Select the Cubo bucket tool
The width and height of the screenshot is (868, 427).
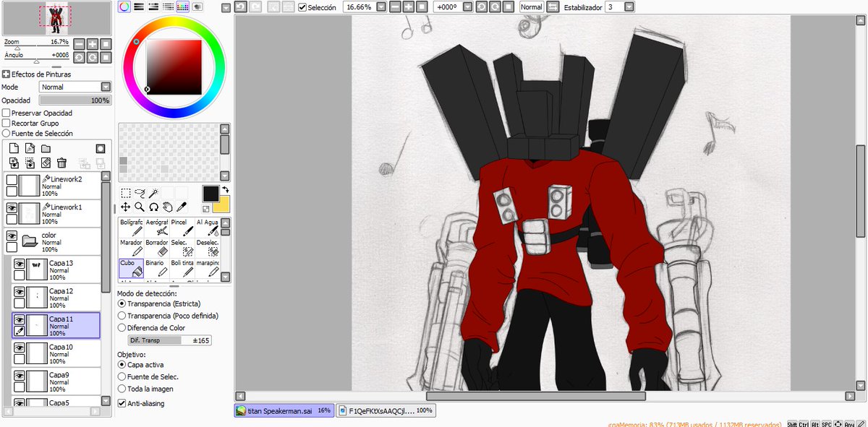(131, 269)
